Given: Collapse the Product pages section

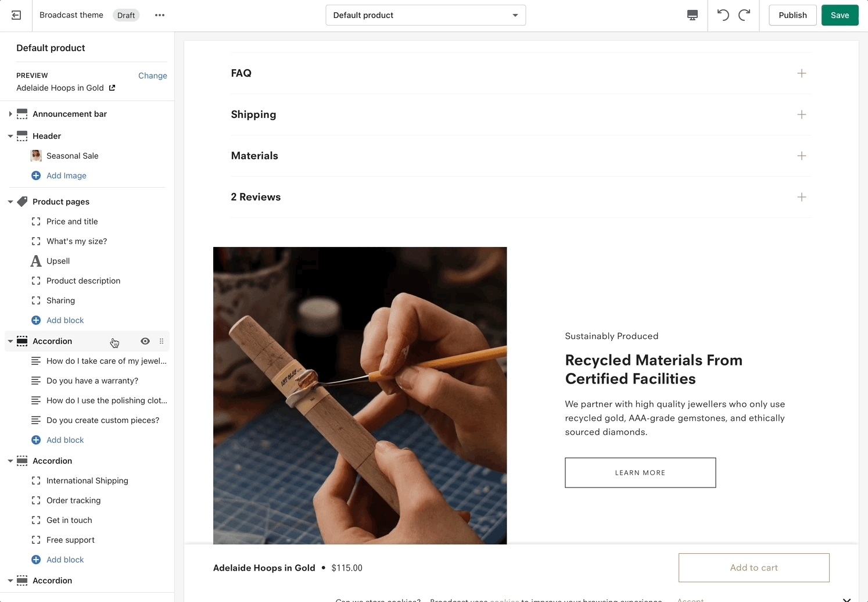Looking at the screenshot, I should [x=10, y=202].
